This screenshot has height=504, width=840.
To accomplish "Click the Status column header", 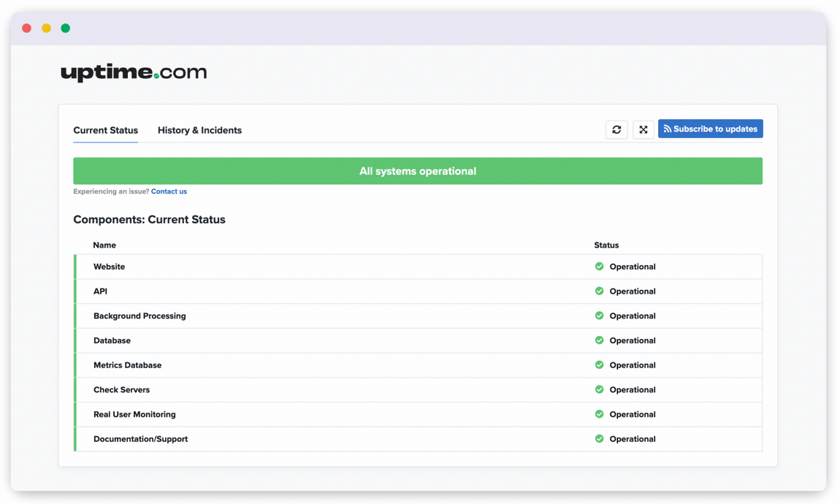I will point(606,245).
